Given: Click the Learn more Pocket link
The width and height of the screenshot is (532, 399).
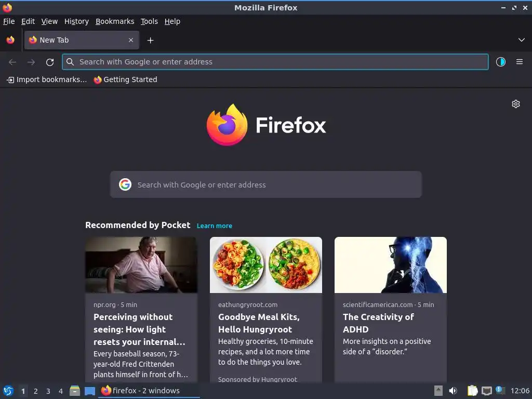Looking at the screenshot, I should point(215,225).
